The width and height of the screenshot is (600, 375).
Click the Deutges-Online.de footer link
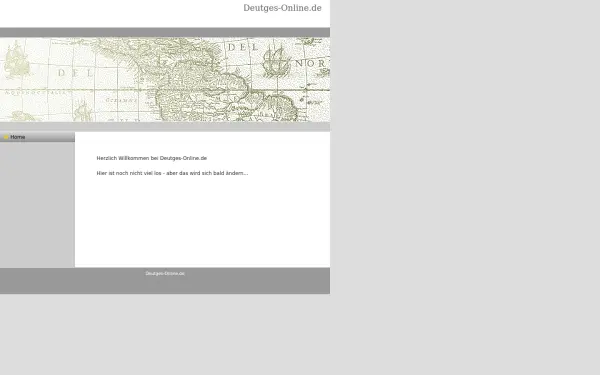(x=165, y=274)
